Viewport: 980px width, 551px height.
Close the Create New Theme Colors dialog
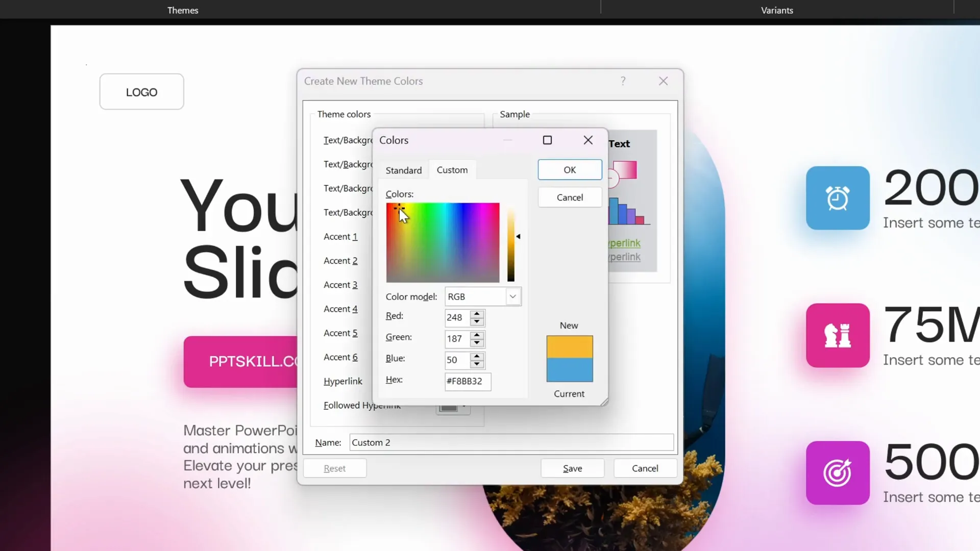tap(663, 81)
